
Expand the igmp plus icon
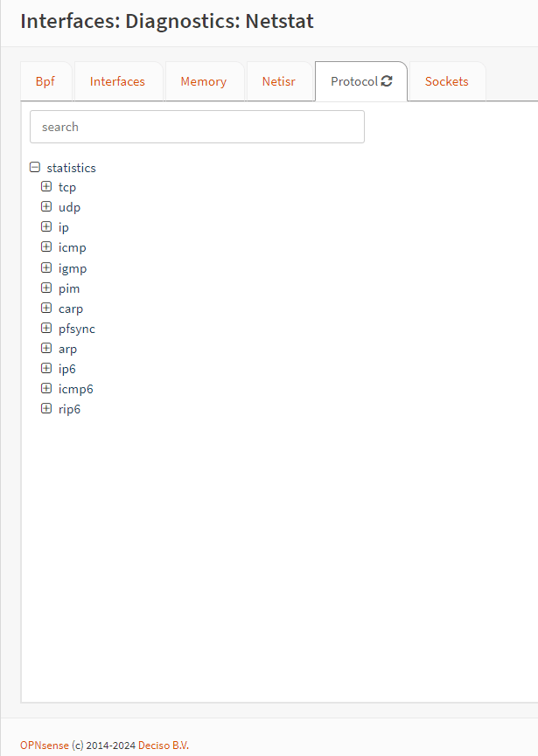coord(46,267)
